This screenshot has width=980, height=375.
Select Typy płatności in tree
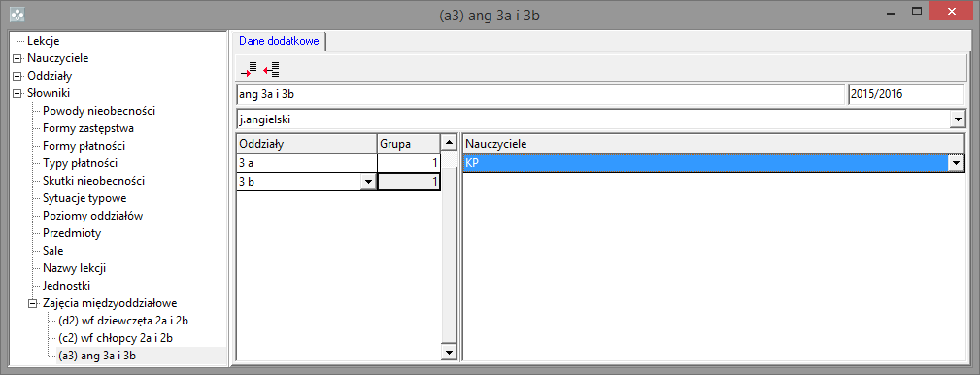tap(80, 164)
